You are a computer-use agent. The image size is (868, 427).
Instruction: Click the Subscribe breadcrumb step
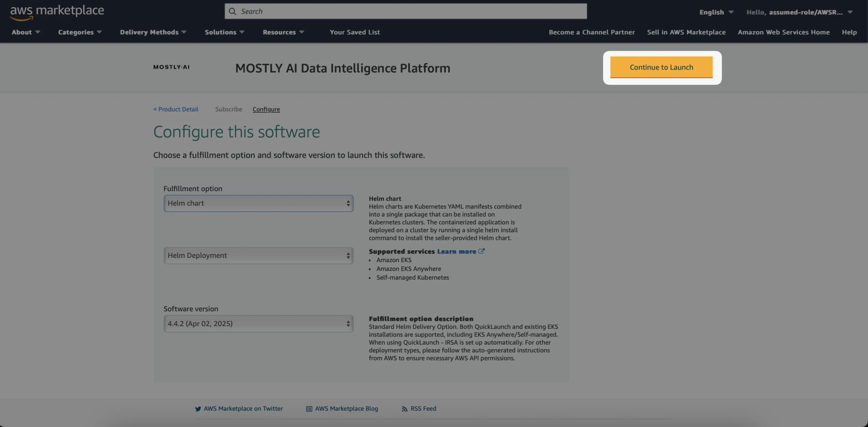pyautogui.click(x=229, y=109)
